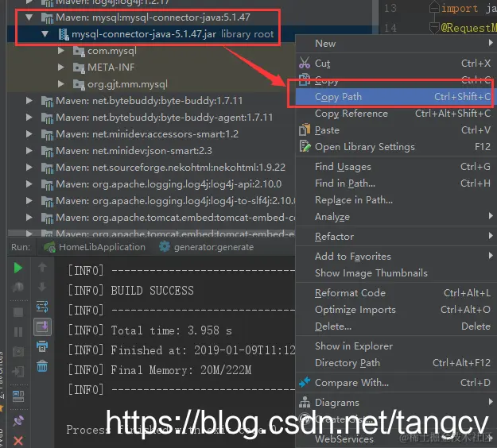Select Maven: org.apache.logging.log4j:log4j-to-slf4j row
The width and height of the screenshot is (497, 448).
coord(152,201)
